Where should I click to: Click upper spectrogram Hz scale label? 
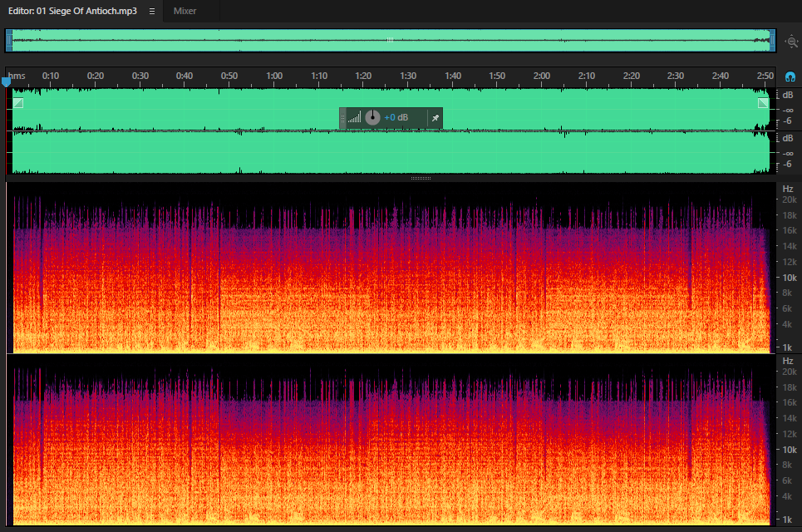click(788, 189)
